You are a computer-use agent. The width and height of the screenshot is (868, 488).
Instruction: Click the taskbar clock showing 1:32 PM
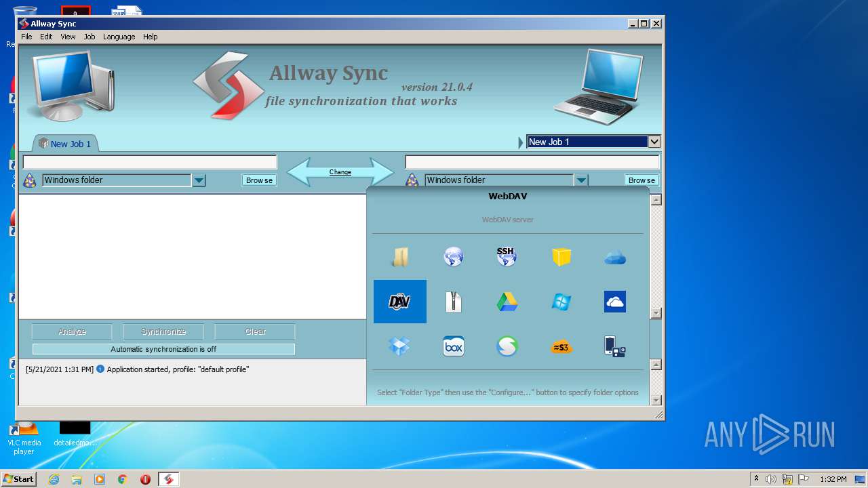point(833,479)
